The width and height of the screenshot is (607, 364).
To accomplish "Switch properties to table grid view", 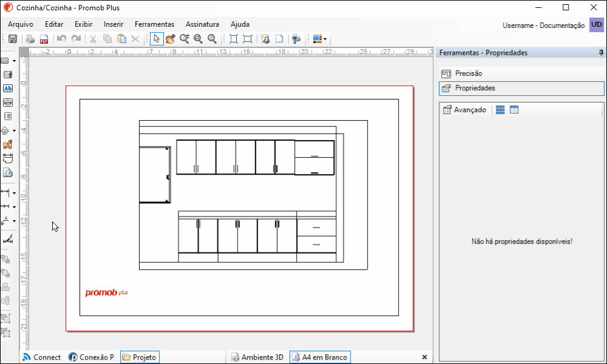I will 514,110.
